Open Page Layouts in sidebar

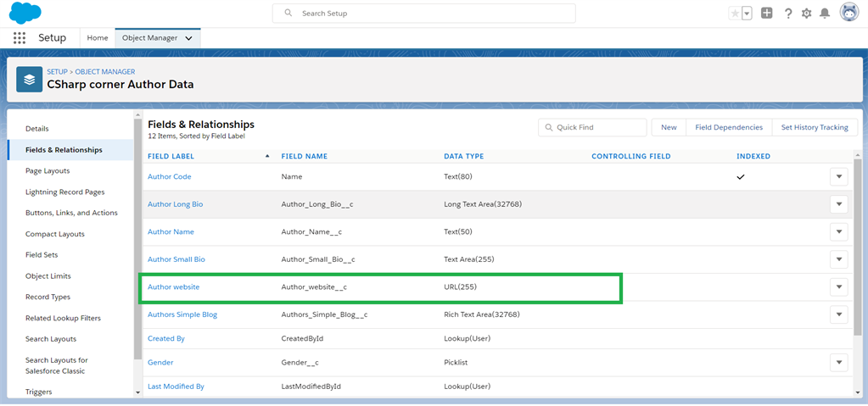click(48, 171)
